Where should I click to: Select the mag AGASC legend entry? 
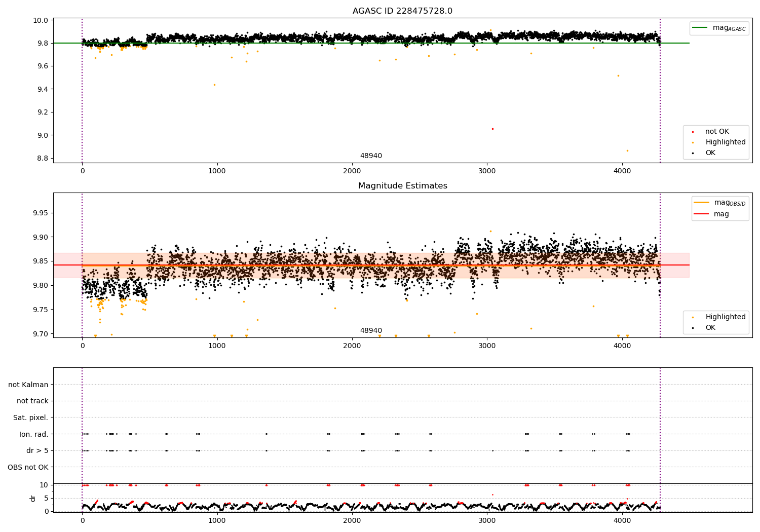click(x=719, y=28)
